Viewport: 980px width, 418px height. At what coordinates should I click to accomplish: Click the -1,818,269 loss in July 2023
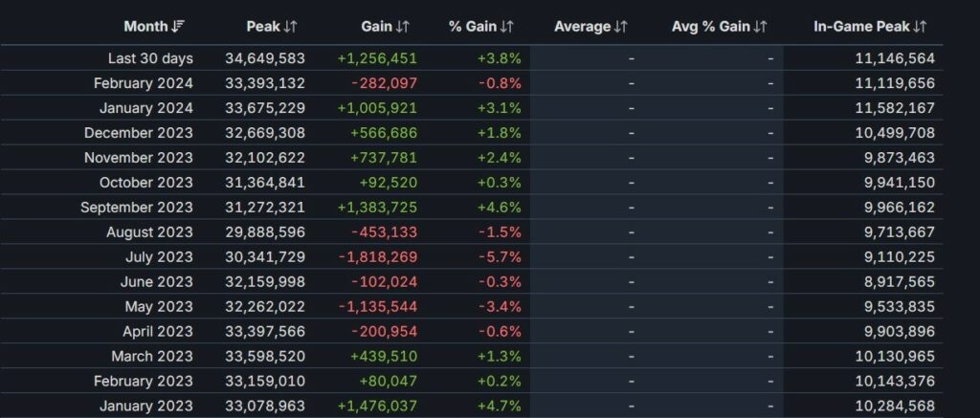click(383, 257)
